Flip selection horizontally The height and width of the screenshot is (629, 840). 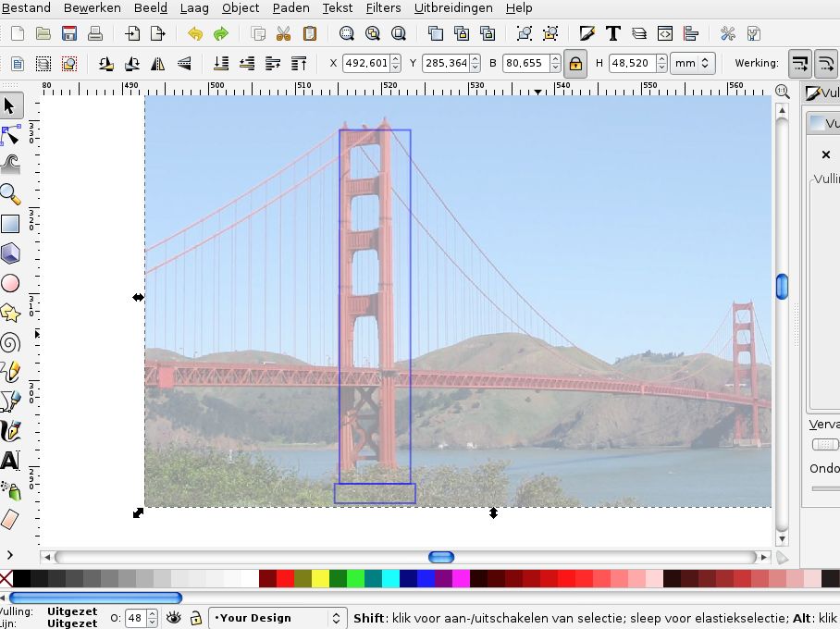click(157, 64)
